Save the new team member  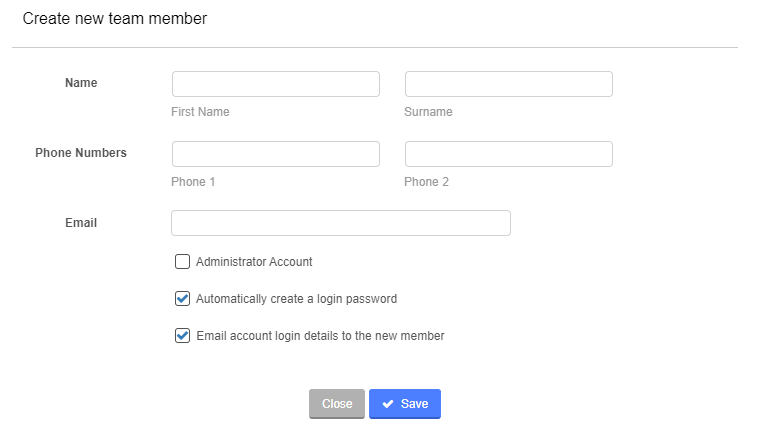click(x=405, y=404)
